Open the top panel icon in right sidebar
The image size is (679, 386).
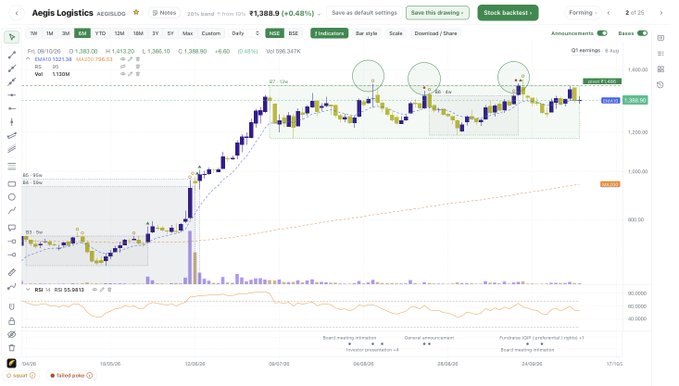tap(660, 38)
